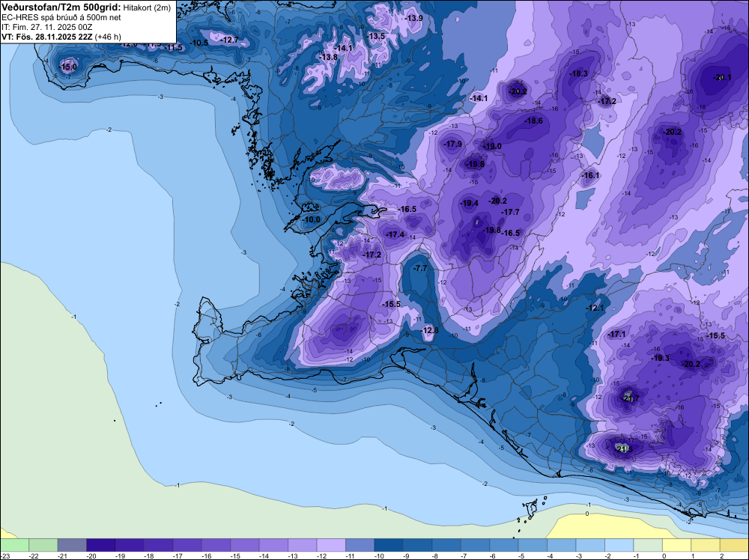The image size is (749, 560).
Task: Click the -7.7 temperature label
Action: [x=420, y=269]
